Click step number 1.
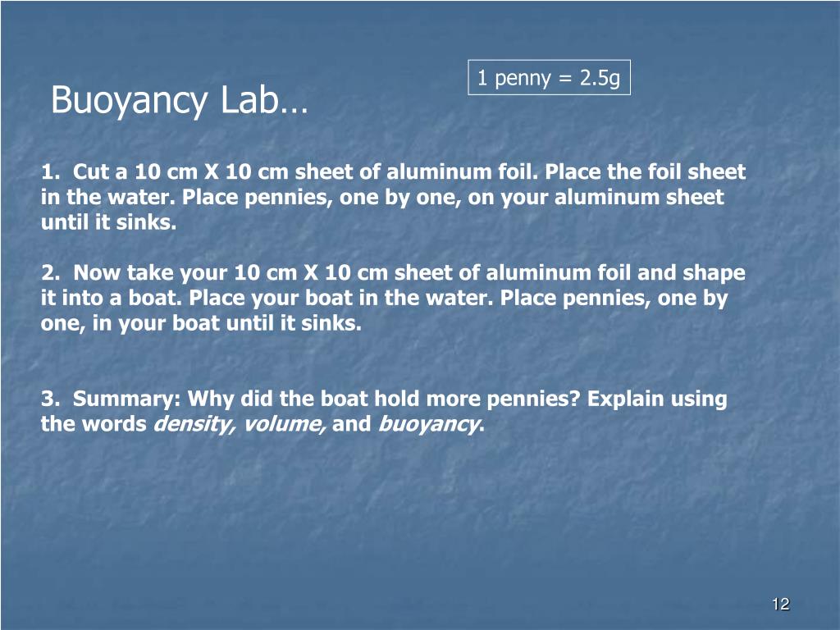840x630 pixels. [x=50, y=172]
